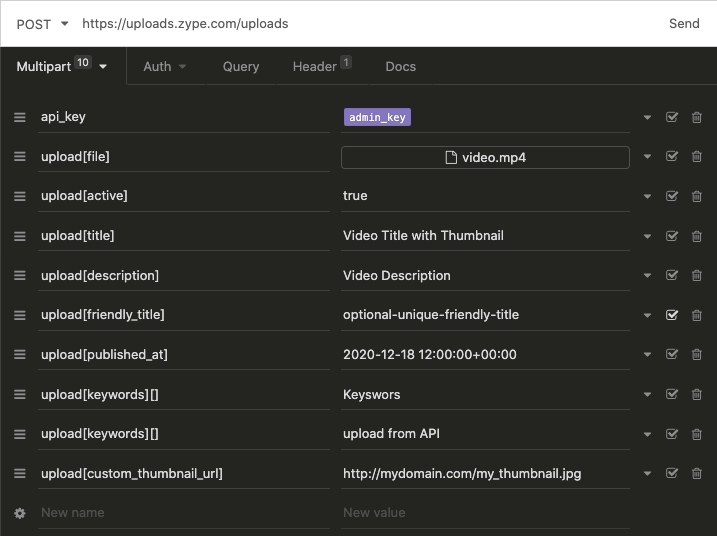The image size is (717, 536).
Task: Click the drag handle for upload[file] row
Action: click(x=20, y=157)
